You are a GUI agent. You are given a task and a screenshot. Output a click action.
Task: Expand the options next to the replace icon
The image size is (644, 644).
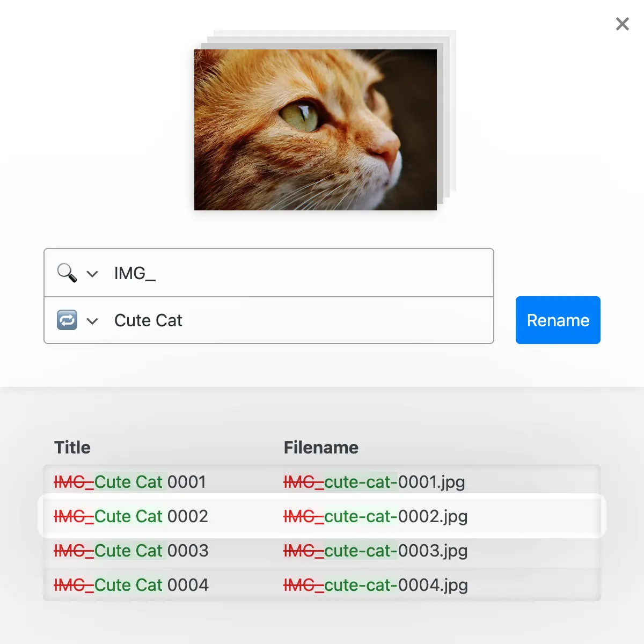coord(92,320)
